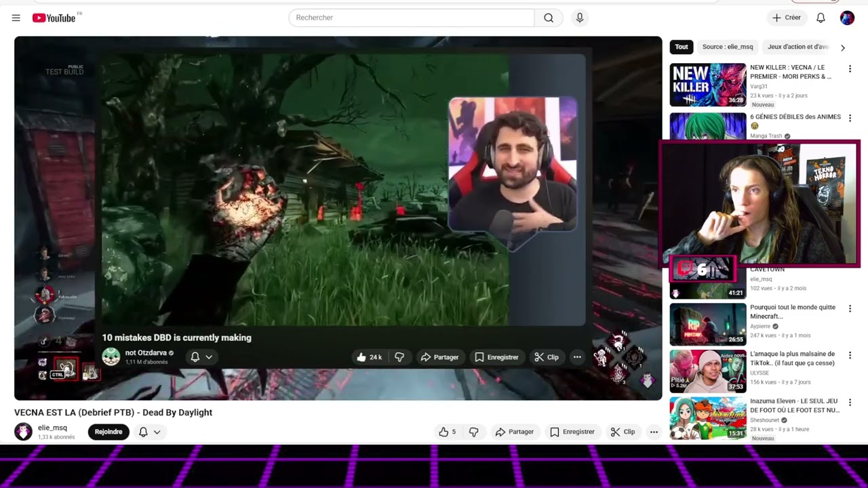Save elie_msq video with Enregistrer
The height and width of the screenshot is (488, 868).
coord(572,432)
